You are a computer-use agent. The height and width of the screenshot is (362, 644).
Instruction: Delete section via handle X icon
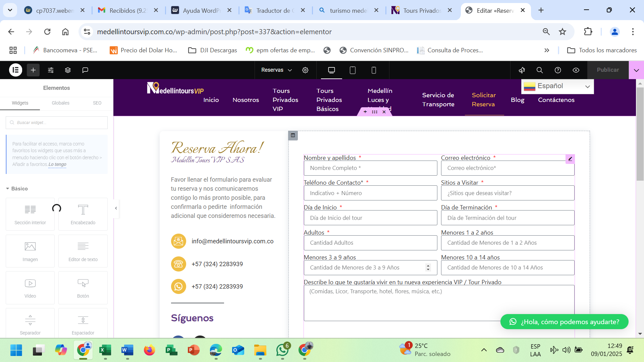384,112
